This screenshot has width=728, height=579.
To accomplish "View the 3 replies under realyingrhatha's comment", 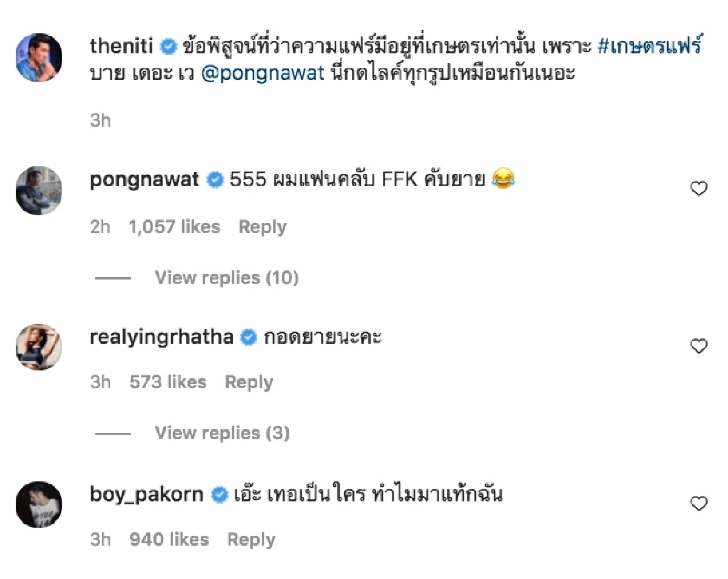I will [x=223, y=433].
